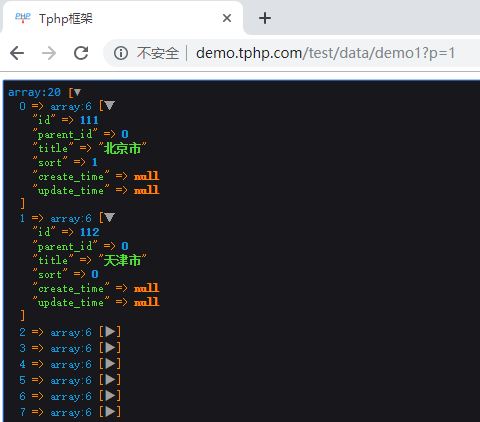Click update_time null in item 0
Screen dimensions: 480x422
coord(147,190)
